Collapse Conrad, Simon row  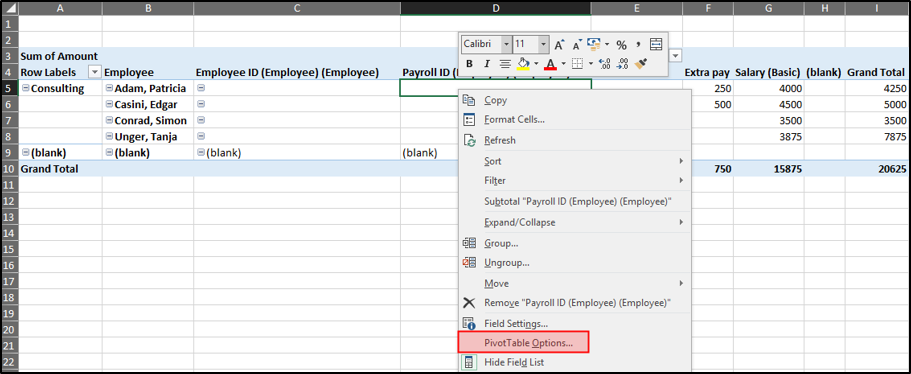[109, 121]
